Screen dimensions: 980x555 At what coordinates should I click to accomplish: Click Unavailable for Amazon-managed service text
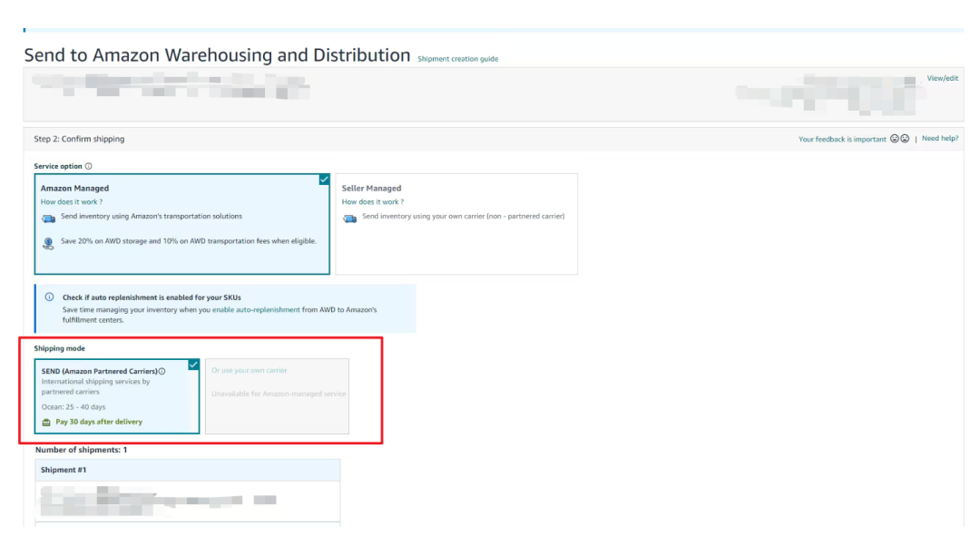[279, 394]
